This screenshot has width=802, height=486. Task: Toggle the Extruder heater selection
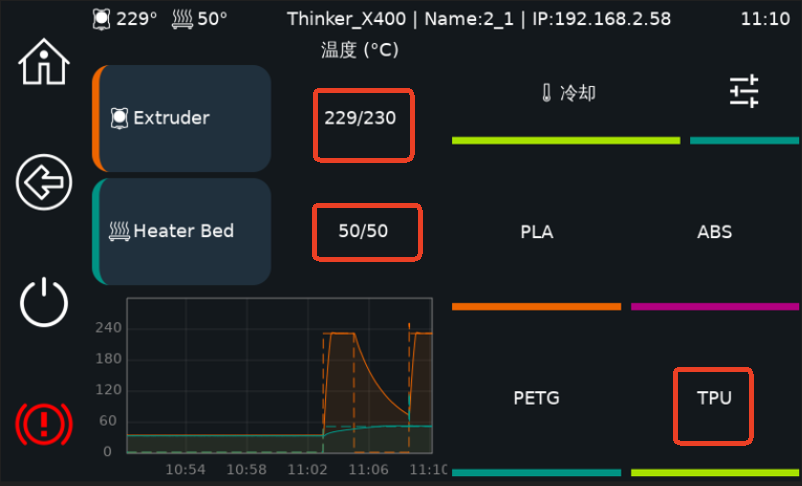(x=183, y=118)
